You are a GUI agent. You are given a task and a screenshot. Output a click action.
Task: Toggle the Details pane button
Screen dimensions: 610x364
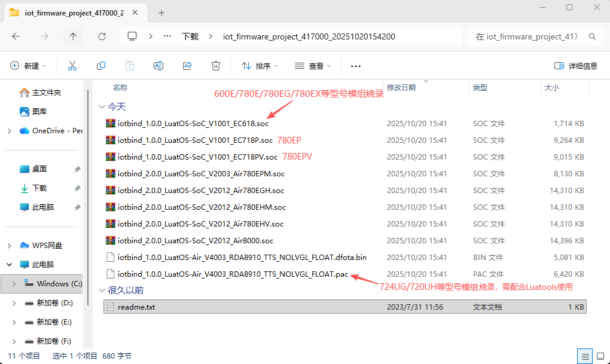coord(575,66)
